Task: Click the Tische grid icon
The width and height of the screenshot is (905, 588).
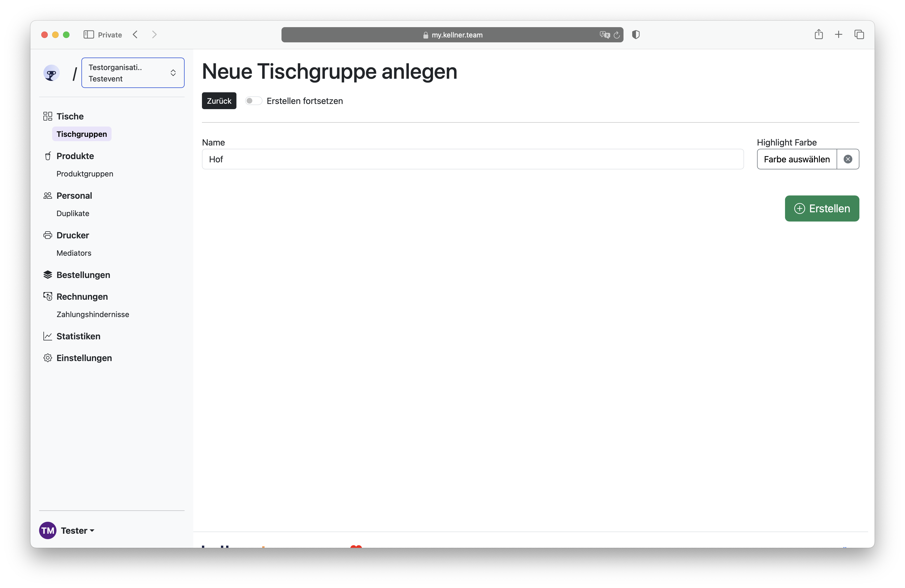Action: 48,116
